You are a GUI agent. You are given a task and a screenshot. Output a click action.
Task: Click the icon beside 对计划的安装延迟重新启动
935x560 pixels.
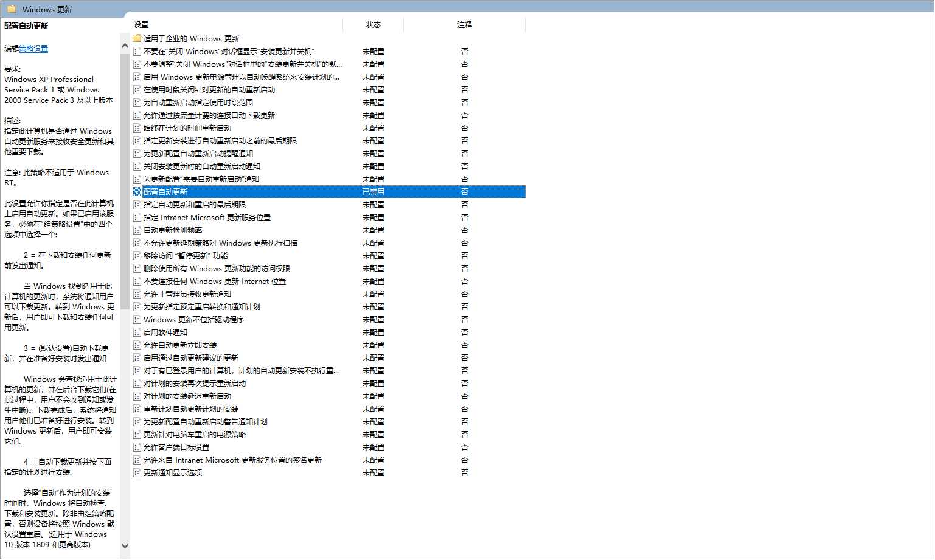click(137, 396)
